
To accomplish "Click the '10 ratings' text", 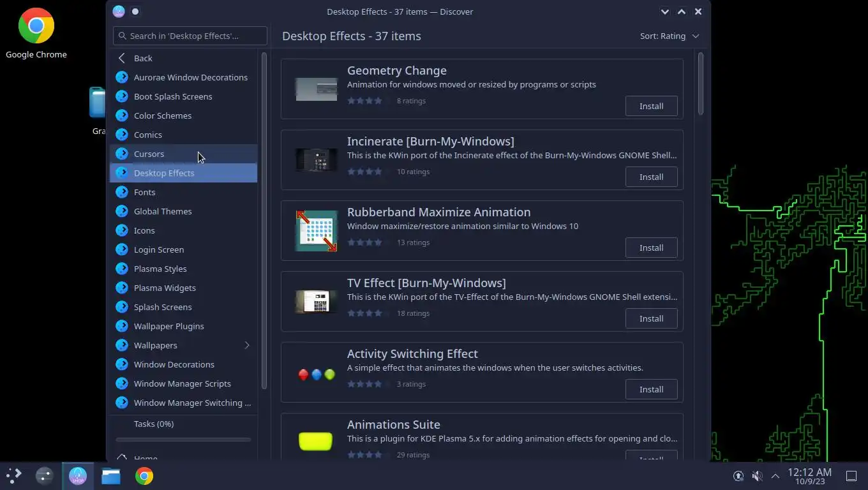I will [413, 172].
